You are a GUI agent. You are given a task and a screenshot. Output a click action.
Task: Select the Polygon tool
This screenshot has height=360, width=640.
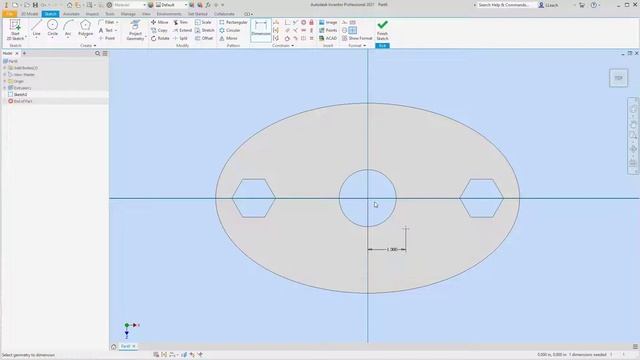85,29
